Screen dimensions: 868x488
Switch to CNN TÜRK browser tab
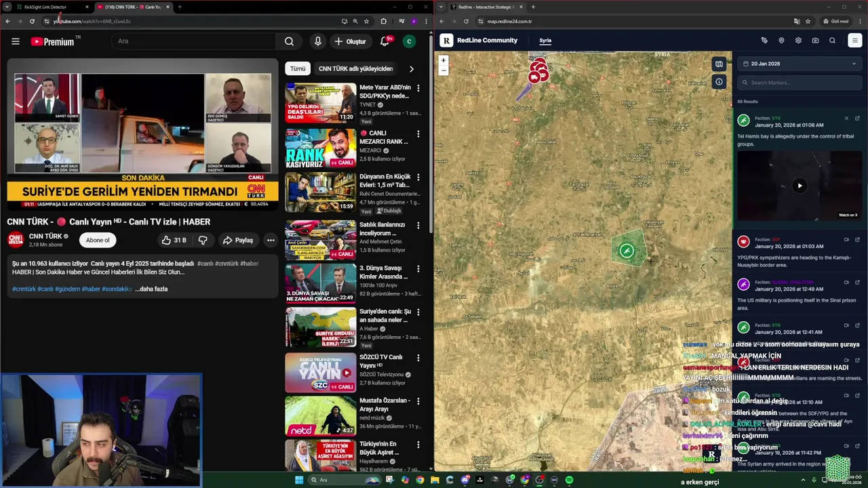[x=132, y=7]
